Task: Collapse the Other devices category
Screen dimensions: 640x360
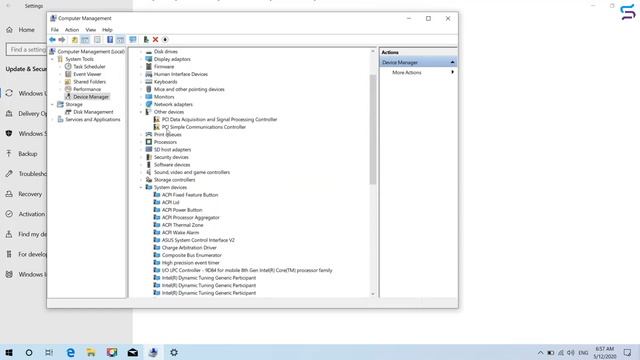Action: (141, 112)
